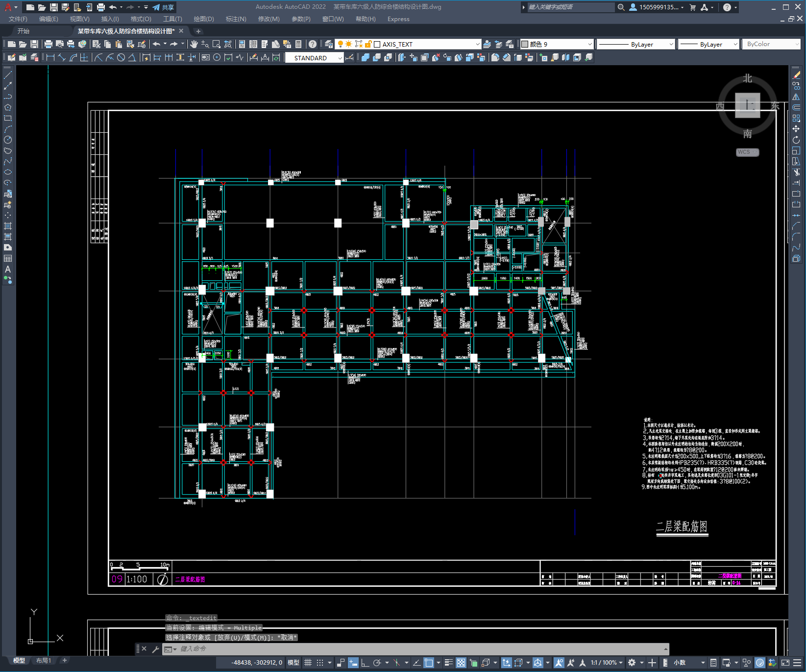
Task: Click the signed-in account 1505999135 button
Action: pyautogui.click(x=657, y=7)
